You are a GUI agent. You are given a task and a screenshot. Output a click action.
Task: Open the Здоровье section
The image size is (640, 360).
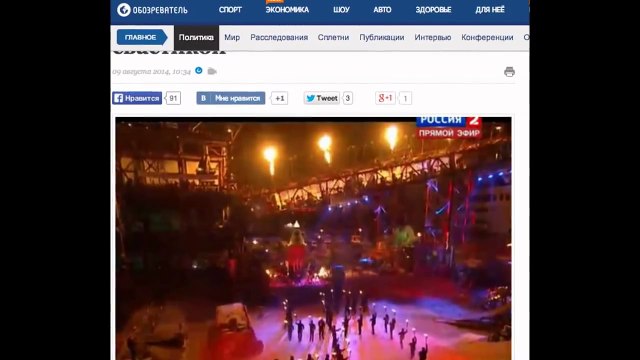[433, 9]
